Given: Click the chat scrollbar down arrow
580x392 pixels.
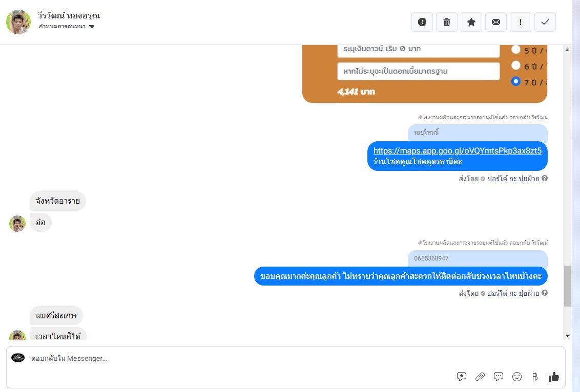Looking at the screenshot, I should click(567, 336).
